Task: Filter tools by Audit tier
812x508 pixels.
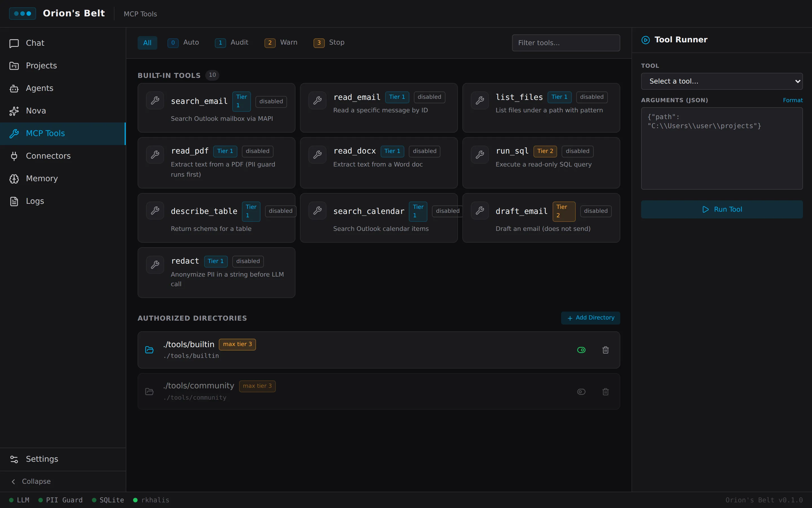Action: (231, 43)
